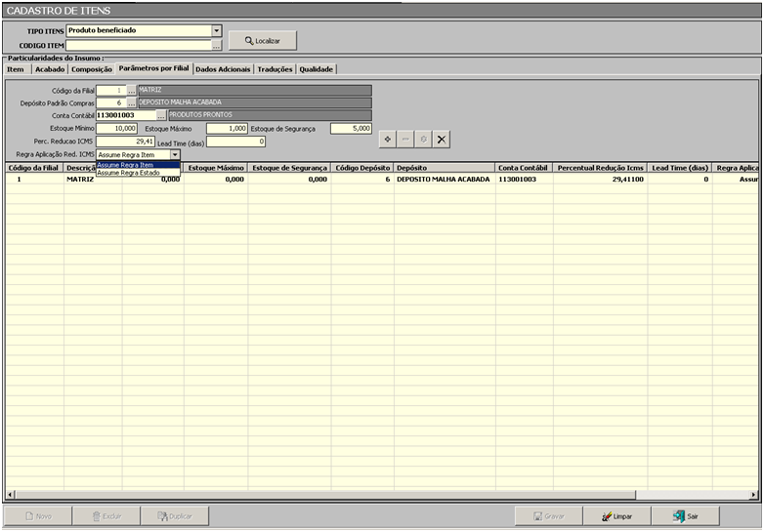Toggle the Regra Aplicação Red. ICMS dropdown arrow
Screen dimensions: 764x532
[x=175, y=154]
